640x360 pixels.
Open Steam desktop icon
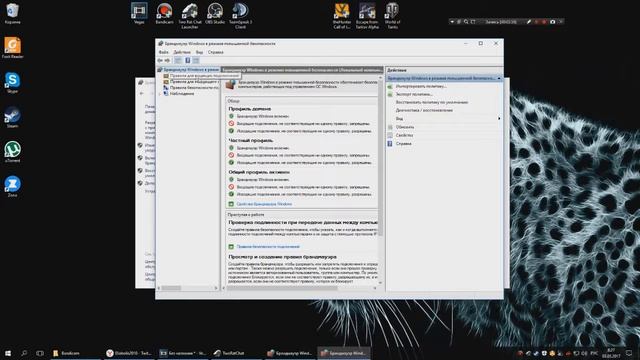pos(13,118)
